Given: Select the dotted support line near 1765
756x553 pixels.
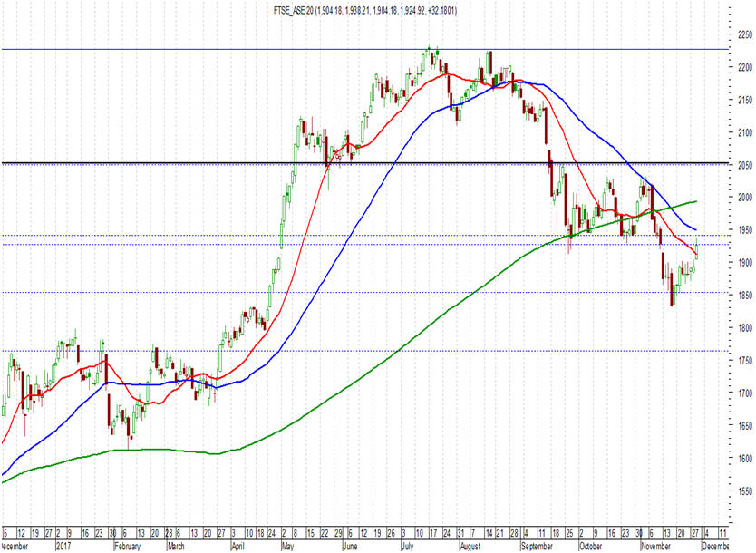Looking at the screenshot, I should tap(365, 351).
